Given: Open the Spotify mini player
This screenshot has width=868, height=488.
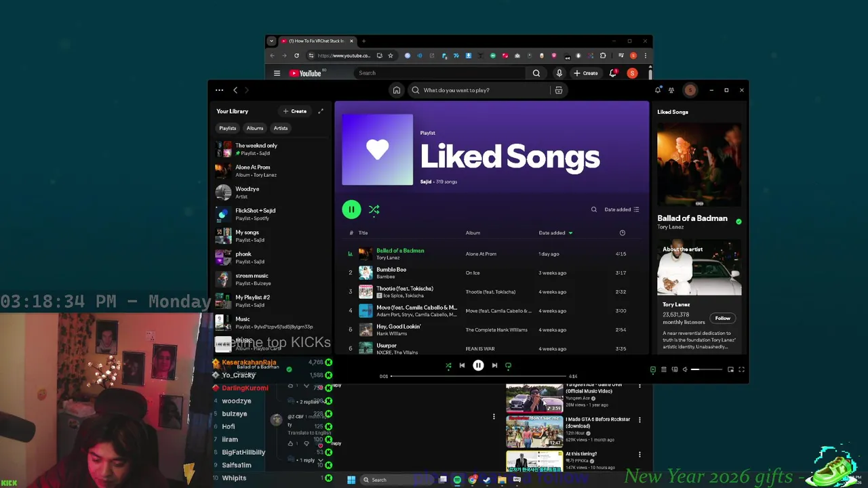Looking at the screenshot, I should pyautogui.click(x=730, y=369).
